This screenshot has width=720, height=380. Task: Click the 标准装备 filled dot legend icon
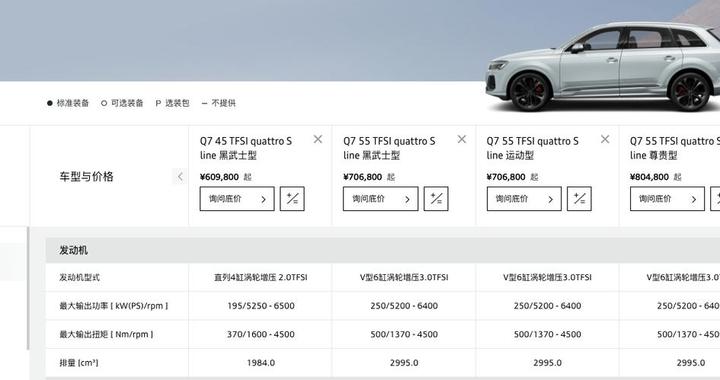50,103
